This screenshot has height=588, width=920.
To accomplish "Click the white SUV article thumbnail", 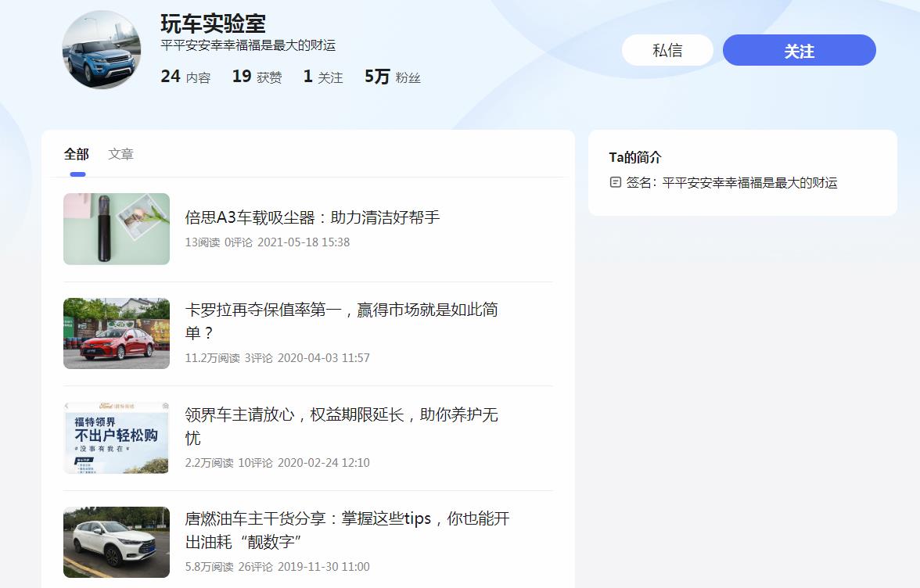I will tap(117, 543).
